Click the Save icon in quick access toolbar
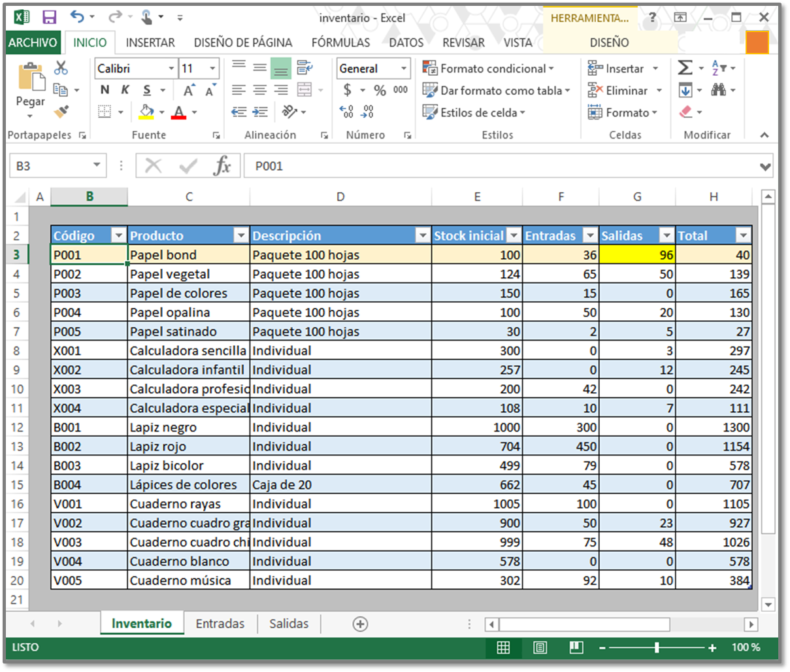Image resolution: width=790 pixels, height=672 pixels. click(49, 18)
